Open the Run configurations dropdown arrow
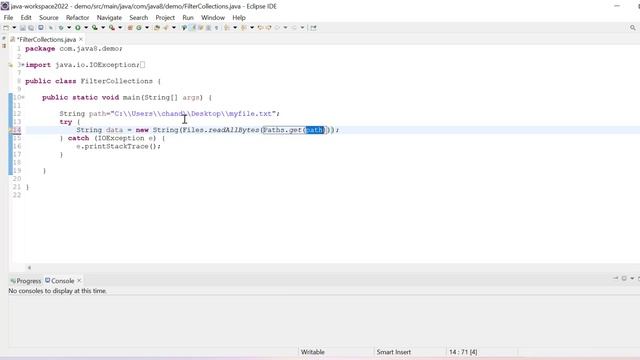640x360 pixels. (x=86, y=28)
